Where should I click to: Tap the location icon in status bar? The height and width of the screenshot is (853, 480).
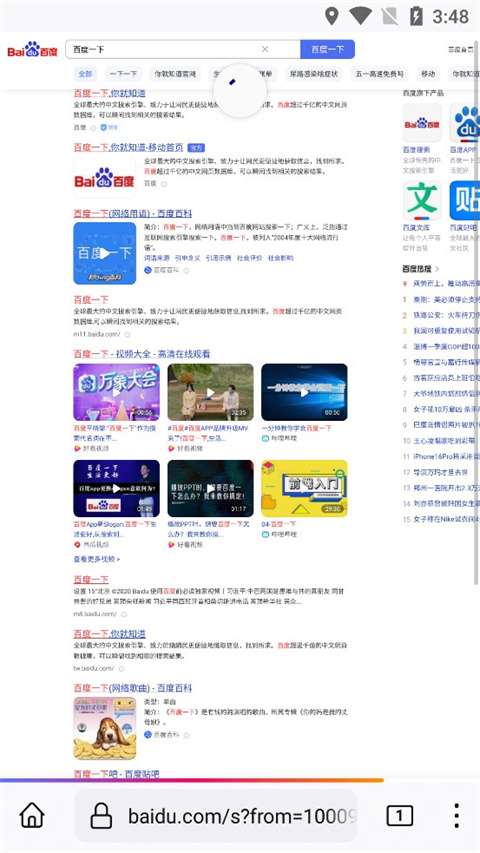(x=331, y=16)
